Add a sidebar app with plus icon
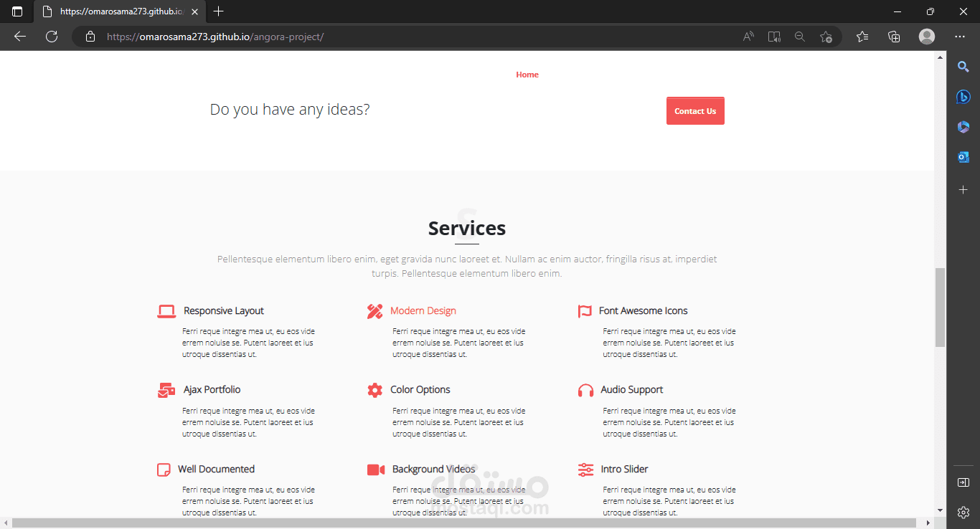Image resolution: width=980 pixels, height=529 pixels. (963, 189)
